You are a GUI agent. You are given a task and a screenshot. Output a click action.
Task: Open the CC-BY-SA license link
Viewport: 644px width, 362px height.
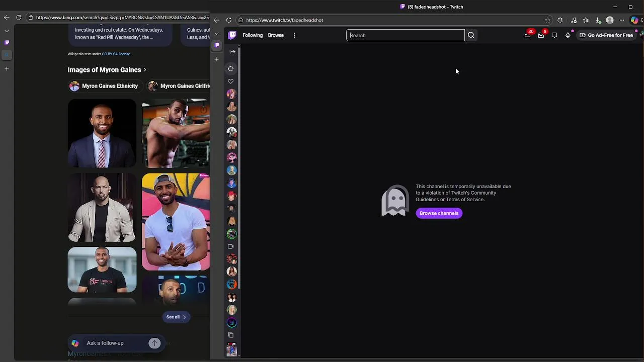[116, 54]
